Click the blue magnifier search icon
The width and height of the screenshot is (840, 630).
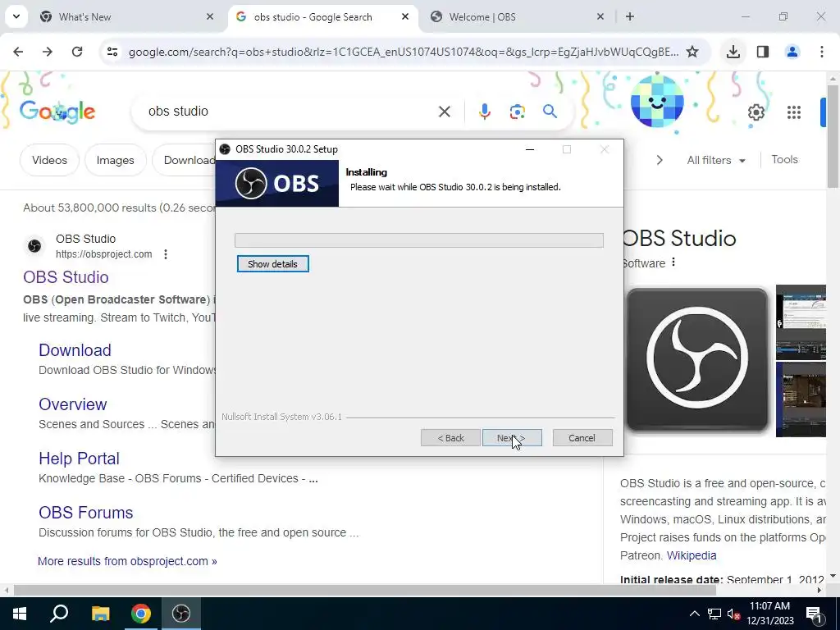(550, 112)
